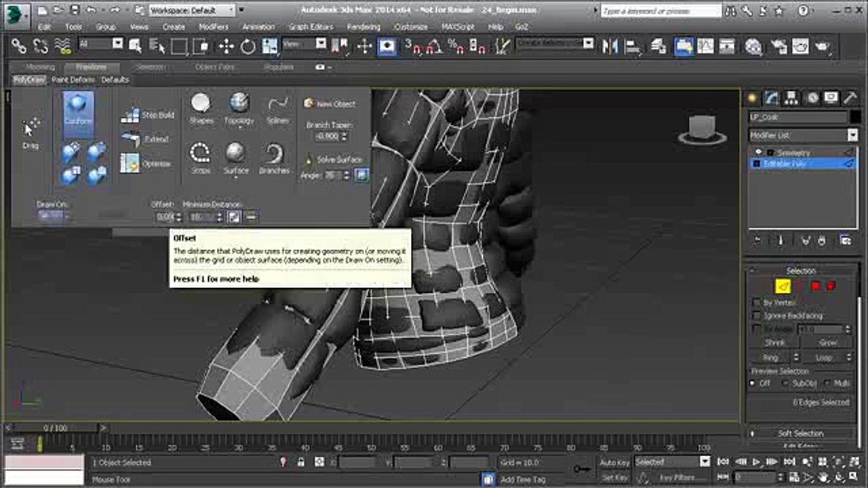This screenshot has width=868, height=488.
Task: Open the Hierarchy command panel tab
Action: (x=791, y=98)
